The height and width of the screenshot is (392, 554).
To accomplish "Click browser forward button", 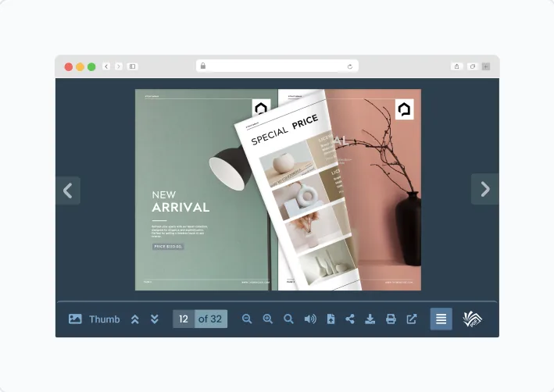I will click(119, 66).
